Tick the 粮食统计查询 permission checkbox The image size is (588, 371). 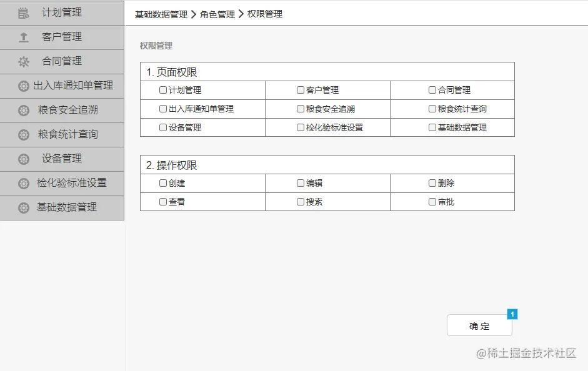pyautogui.click(x=432, y=109)
